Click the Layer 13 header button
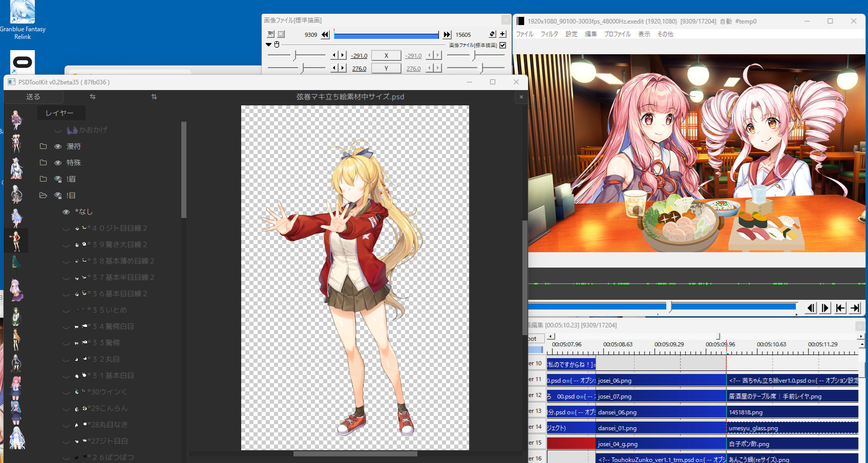Viewport: 868px width, 463px height. click(x=536, y=411)
